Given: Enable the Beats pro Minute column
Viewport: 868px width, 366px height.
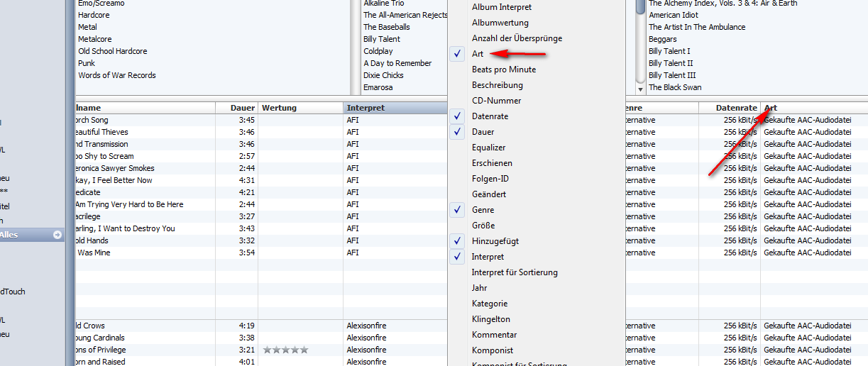Looking at the screenshot, I should click(504, 70).
